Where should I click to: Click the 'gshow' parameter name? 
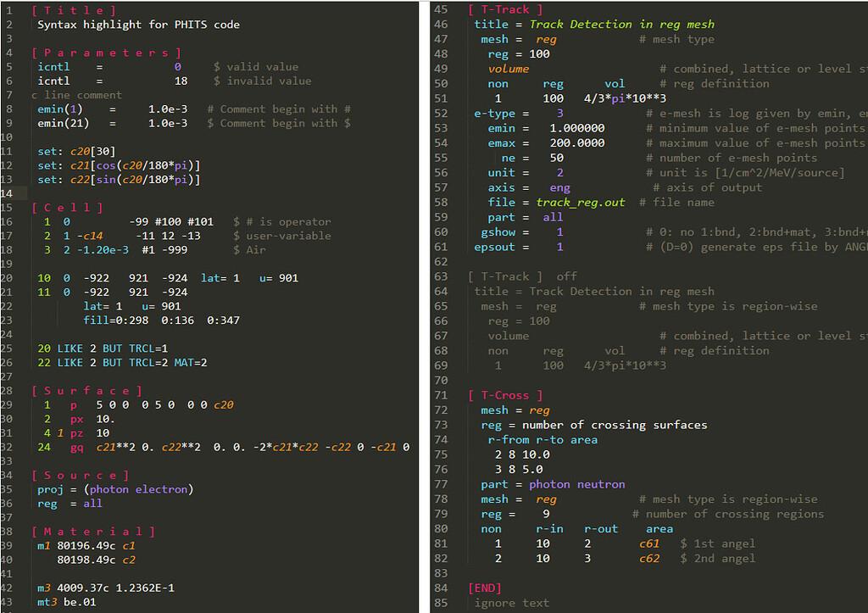point(498,232)
